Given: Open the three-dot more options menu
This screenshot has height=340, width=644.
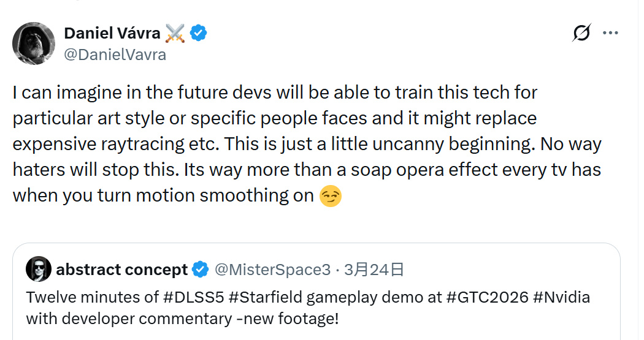Looking at the screenshot, I should pyautogui.click(x=610, y=33).
